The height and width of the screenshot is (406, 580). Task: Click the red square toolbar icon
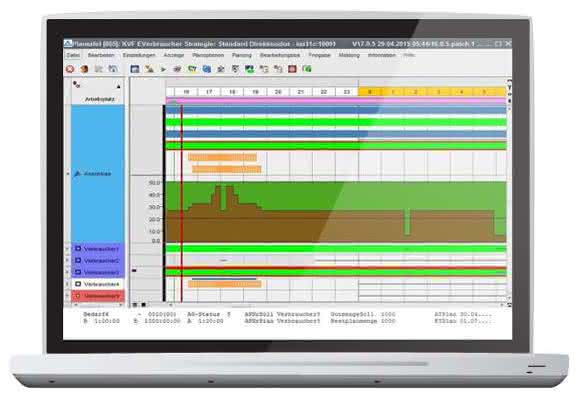tap(292, 69)
